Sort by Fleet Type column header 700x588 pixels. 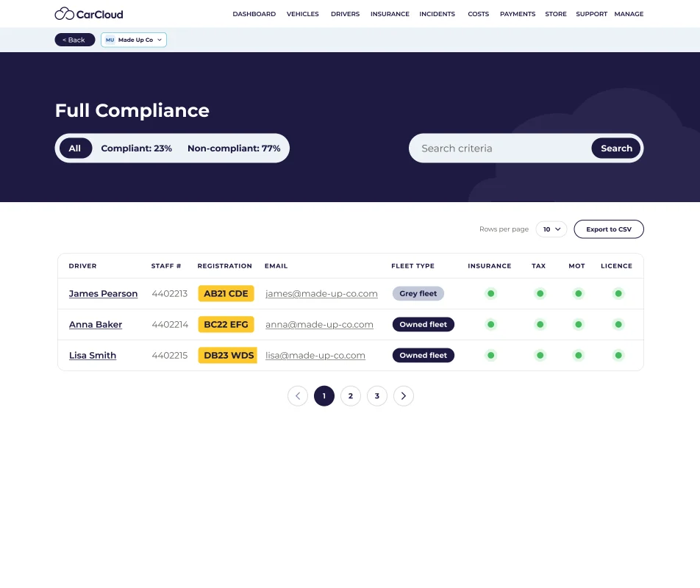pyautogui.click(x=413, y=266)
